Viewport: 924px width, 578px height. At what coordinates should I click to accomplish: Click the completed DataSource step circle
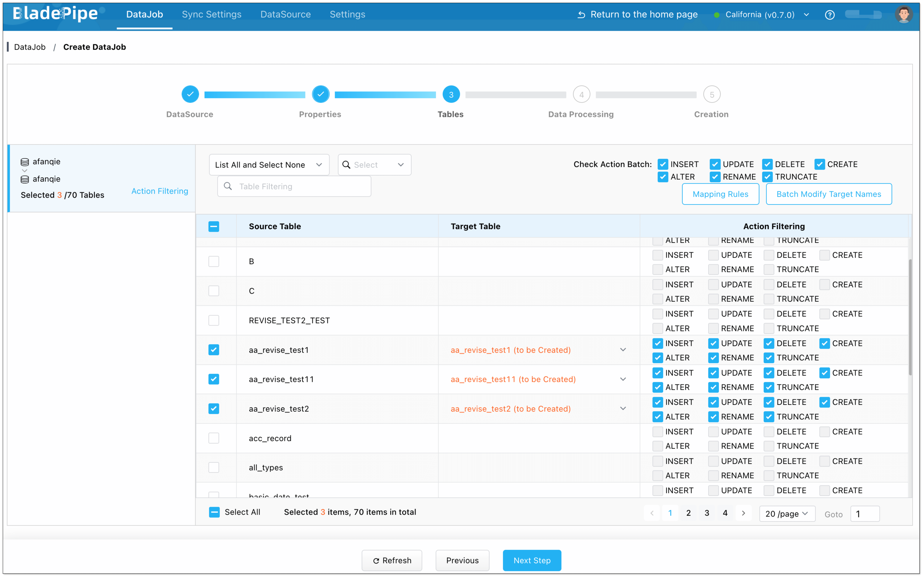pos(190,94)
